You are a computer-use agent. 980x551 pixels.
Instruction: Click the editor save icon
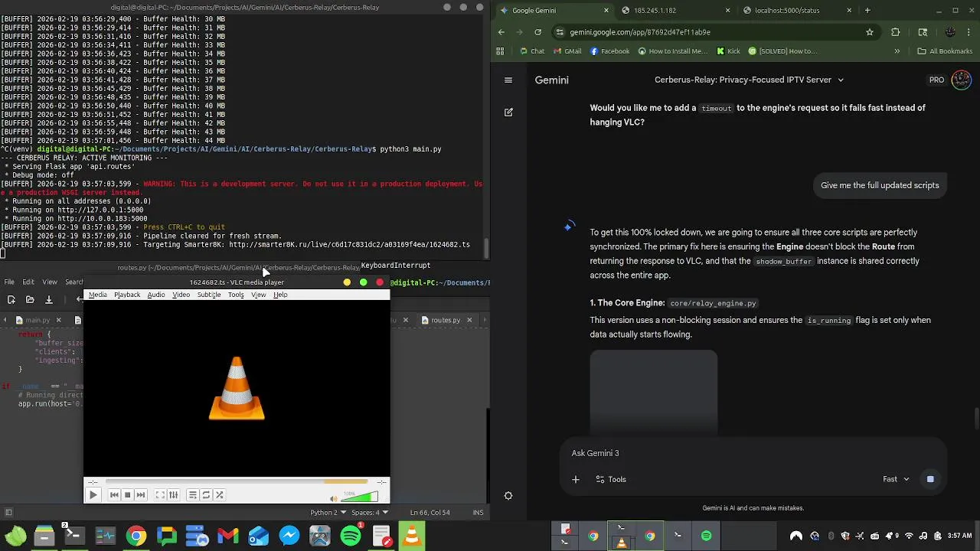point(49,300)
